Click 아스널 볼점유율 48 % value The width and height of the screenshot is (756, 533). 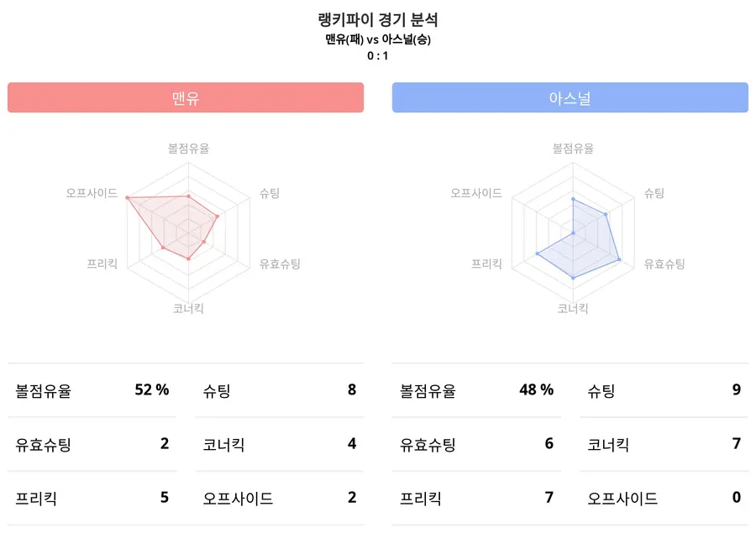(x=536, y=389)
